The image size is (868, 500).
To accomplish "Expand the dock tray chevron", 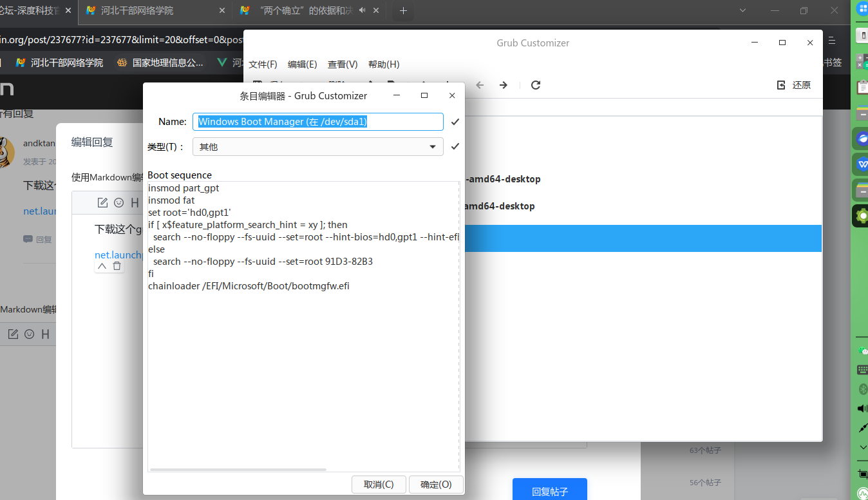I will point(863,447).
